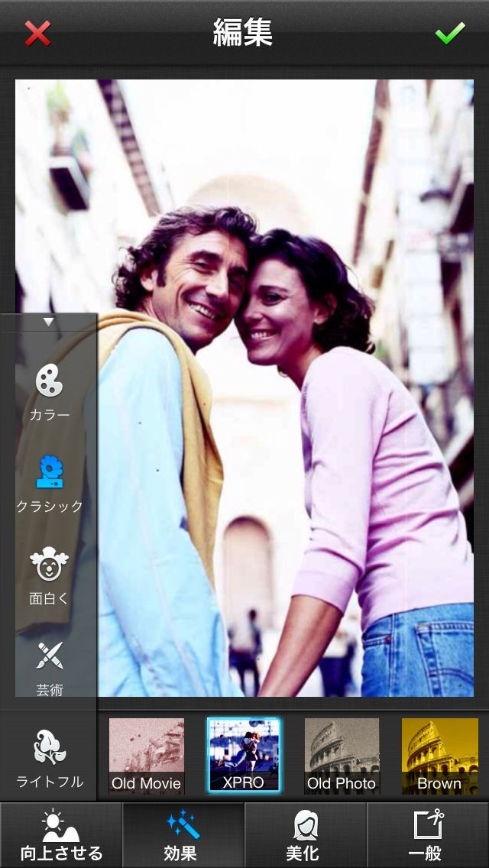Select the クラシック effect category icon
The image size is (489, 868).
tap(49, 472)
